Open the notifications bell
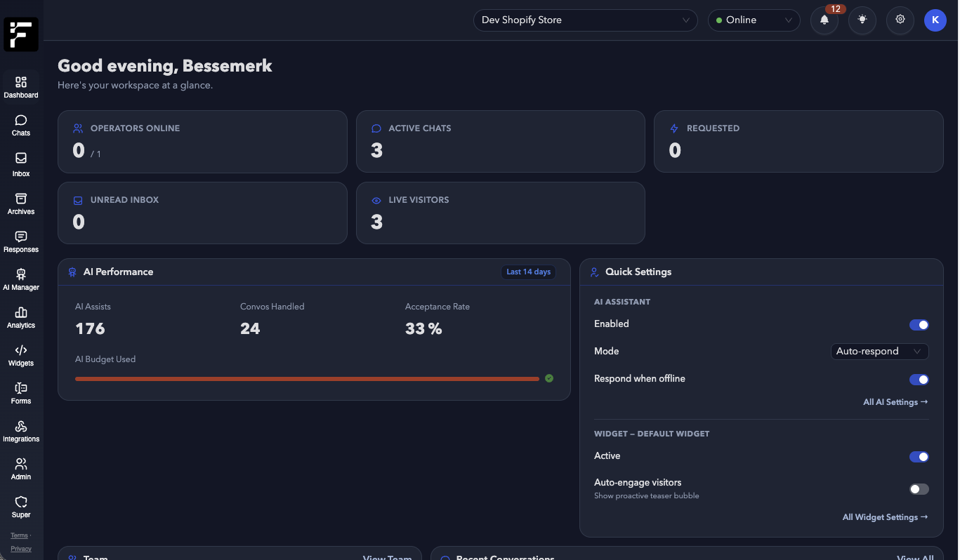 click(x=824, y=20)
